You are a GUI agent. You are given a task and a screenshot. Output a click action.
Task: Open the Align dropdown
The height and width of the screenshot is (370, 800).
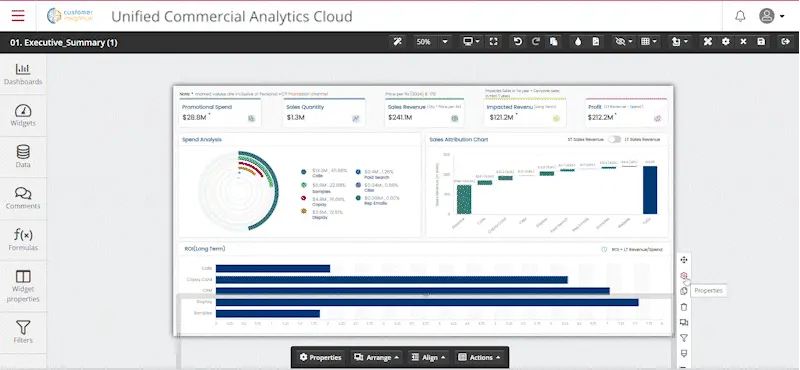(428, 357)
